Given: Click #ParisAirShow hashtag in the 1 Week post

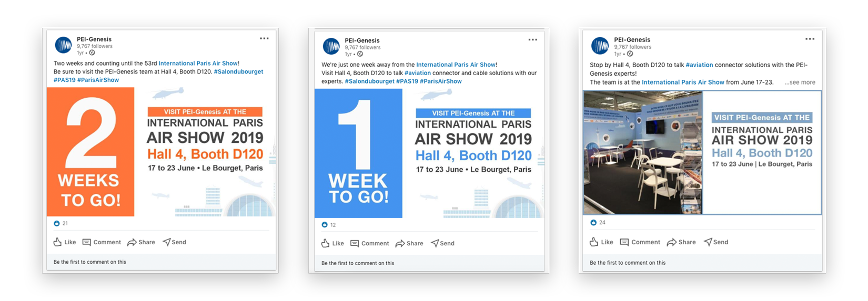Looking at the screenshot, I should pos(440,81).
